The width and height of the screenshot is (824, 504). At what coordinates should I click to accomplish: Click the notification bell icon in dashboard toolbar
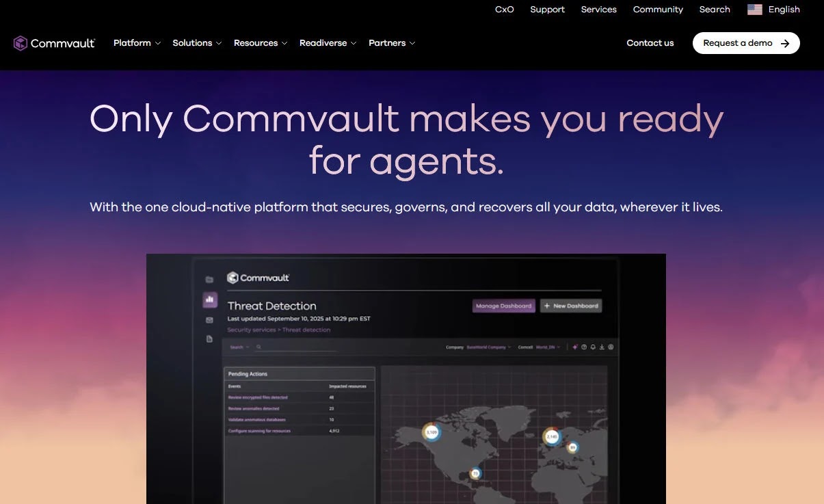[593, 347]
